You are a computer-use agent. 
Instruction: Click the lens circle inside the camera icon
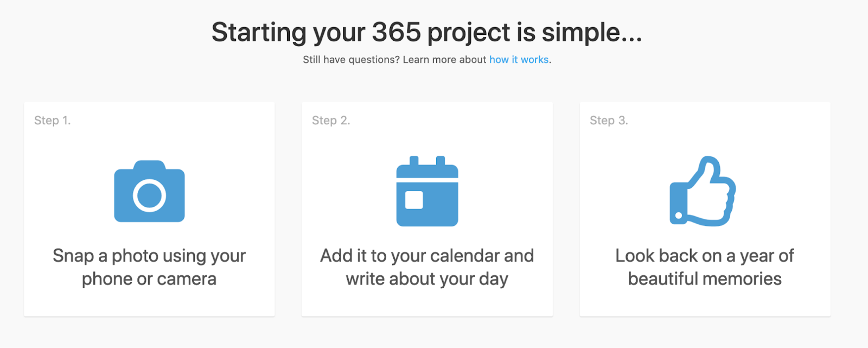coord(149,195)
